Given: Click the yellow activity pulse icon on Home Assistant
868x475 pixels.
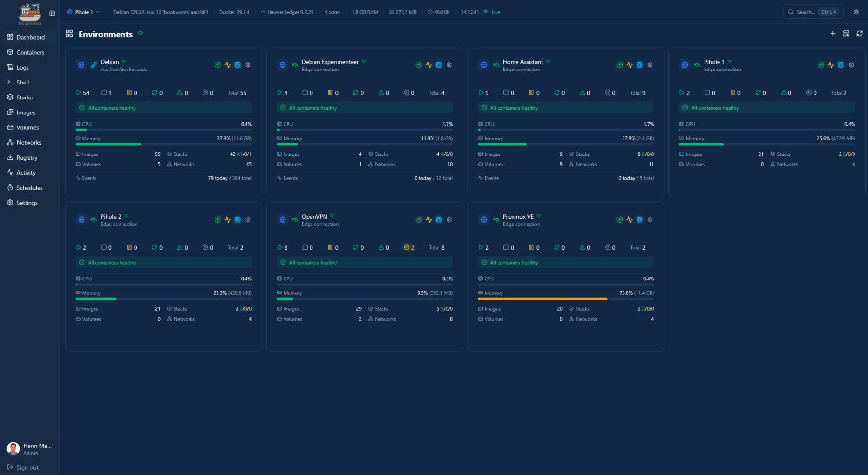Looking at the screenshot, I should (x=629, y=65).
